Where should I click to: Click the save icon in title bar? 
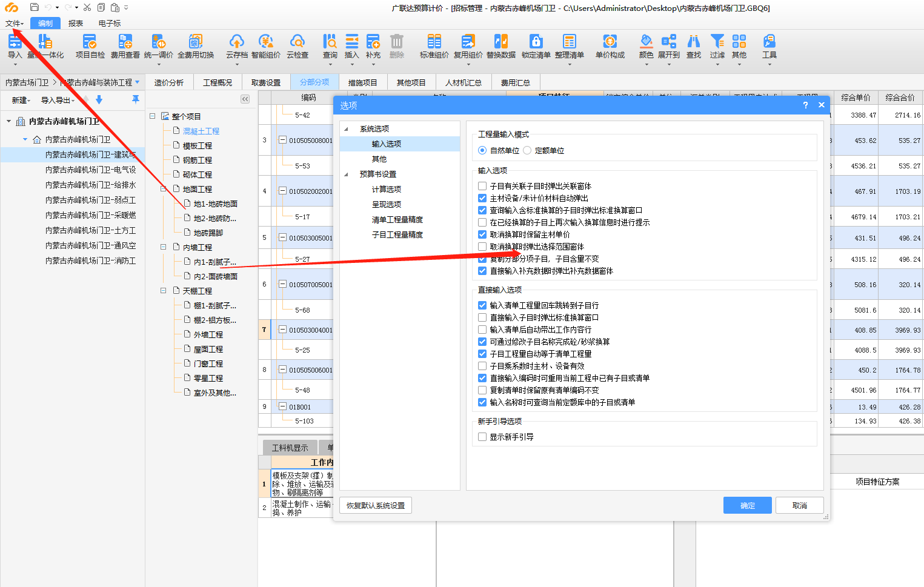[34, 7]
